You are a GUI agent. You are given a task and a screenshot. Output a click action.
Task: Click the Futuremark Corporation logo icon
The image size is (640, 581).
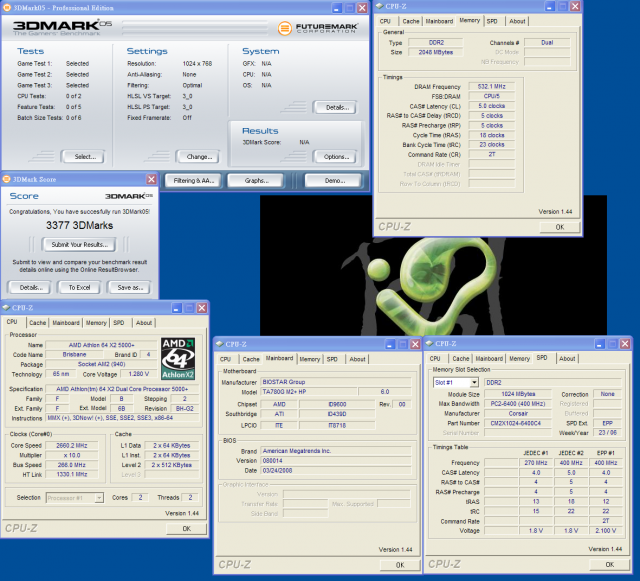pos(284,28)
